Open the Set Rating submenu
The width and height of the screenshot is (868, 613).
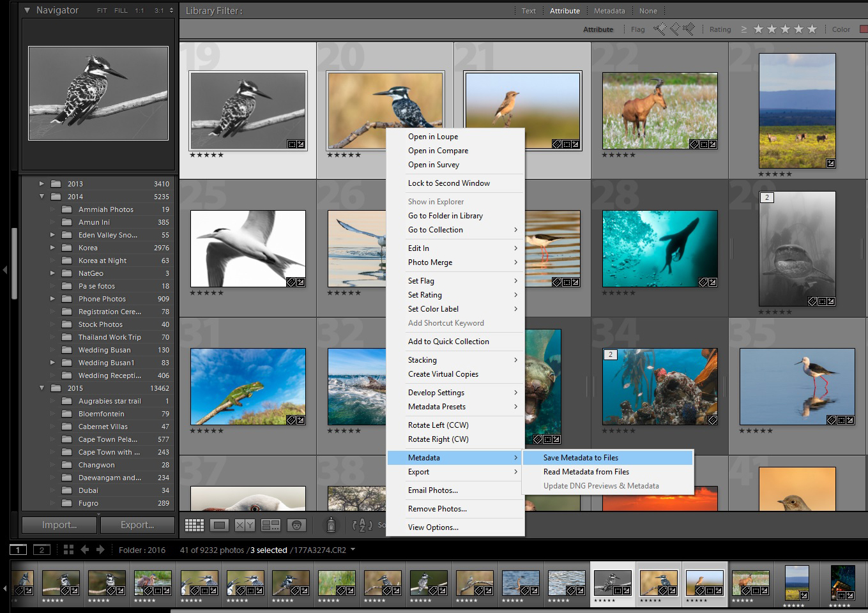pos(456,295)
